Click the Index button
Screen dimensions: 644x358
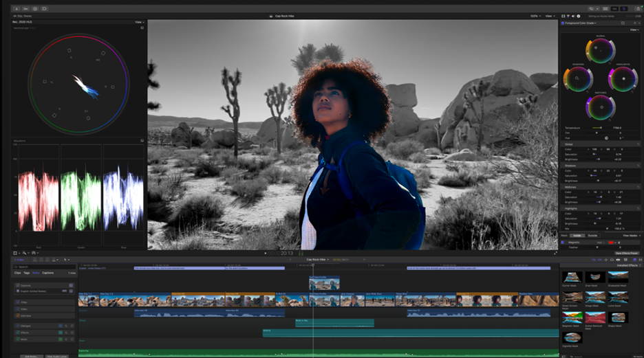(x=20, y=260)
